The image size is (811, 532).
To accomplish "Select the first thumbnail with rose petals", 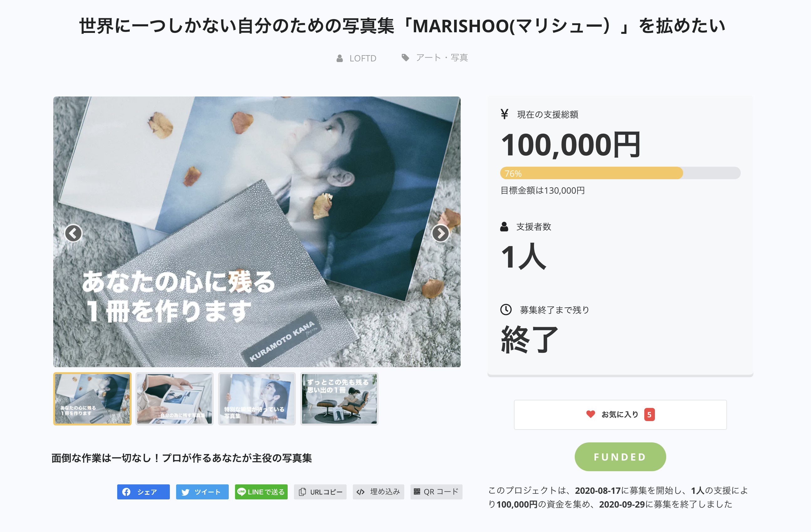I will (92, 399).
